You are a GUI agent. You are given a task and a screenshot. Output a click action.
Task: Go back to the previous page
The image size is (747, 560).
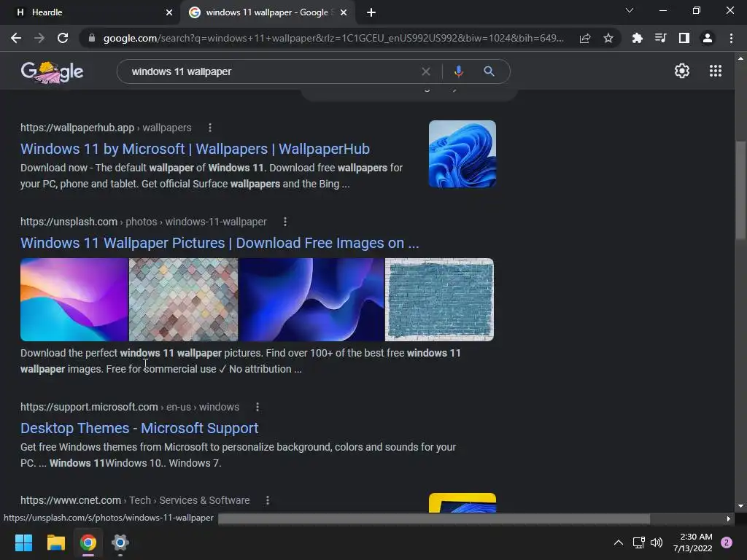point(16,38)
